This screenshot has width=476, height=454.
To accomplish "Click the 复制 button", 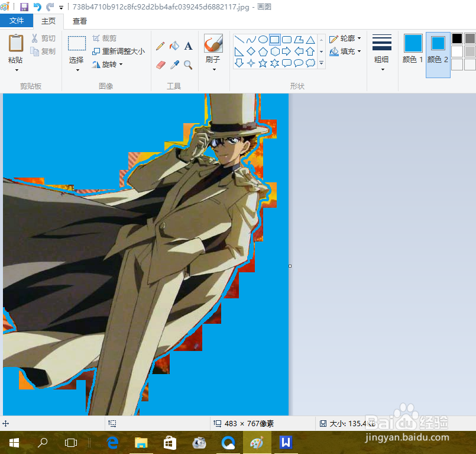I will pyautogui.click(x=43, y=51).
